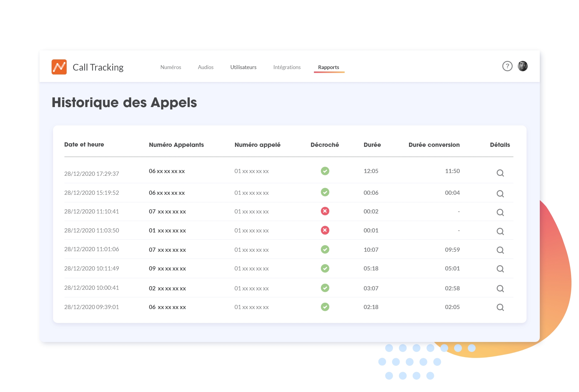Open details magnifier for 15:19:52 call
This screenshot has width=579, height=392.
[x=500, y=194]
